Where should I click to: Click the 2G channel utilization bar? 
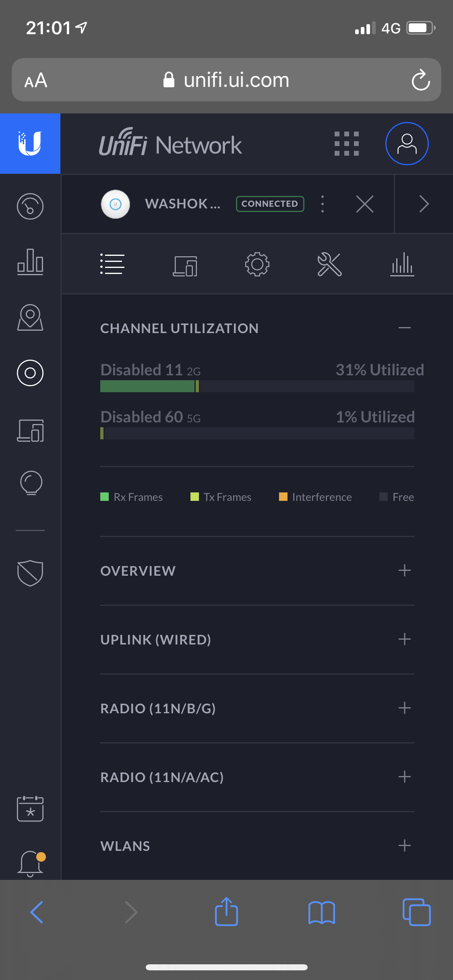click(x=257, y=386)
